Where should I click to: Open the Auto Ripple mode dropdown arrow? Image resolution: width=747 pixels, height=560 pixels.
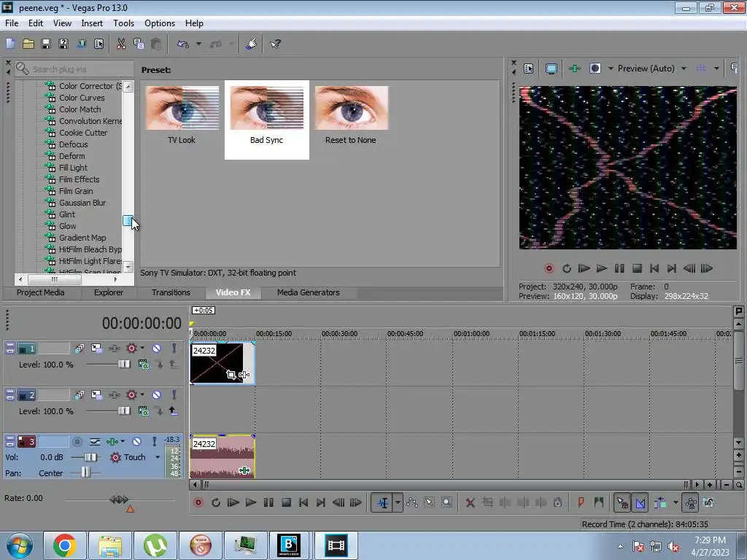[676, 502]
